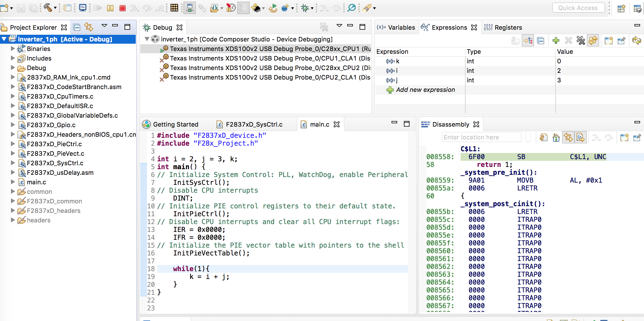Collapse the inverter_1ph debug session tree

pyautogui.click(x=147, y=39)
